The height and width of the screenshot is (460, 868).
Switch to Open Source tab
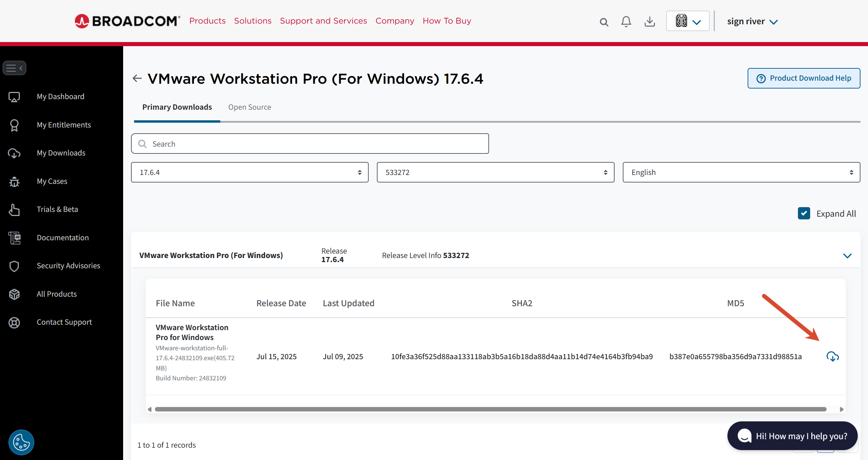point(250,107)
